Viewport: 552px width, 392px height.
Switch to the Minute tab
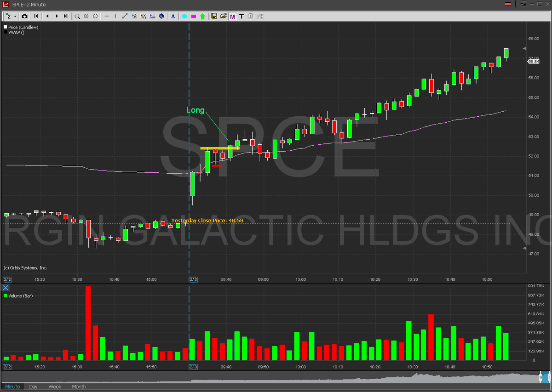coord(12,386)
